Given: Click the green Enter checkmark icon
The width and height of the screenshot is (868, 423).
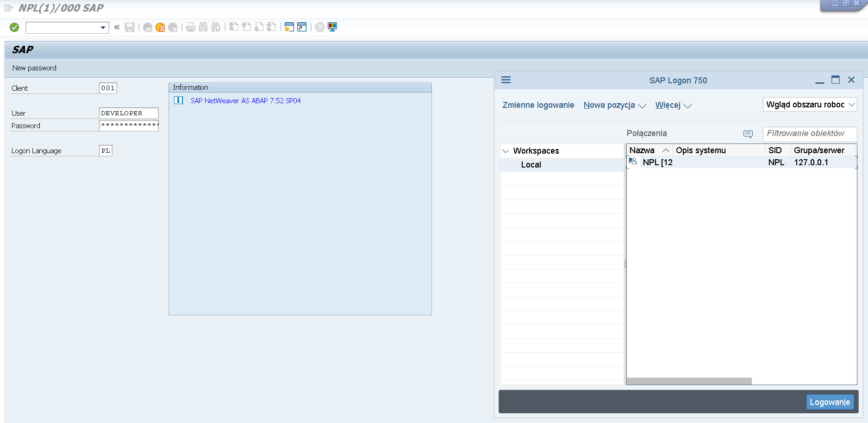Looking at the screenshot, I should [14, 27].
